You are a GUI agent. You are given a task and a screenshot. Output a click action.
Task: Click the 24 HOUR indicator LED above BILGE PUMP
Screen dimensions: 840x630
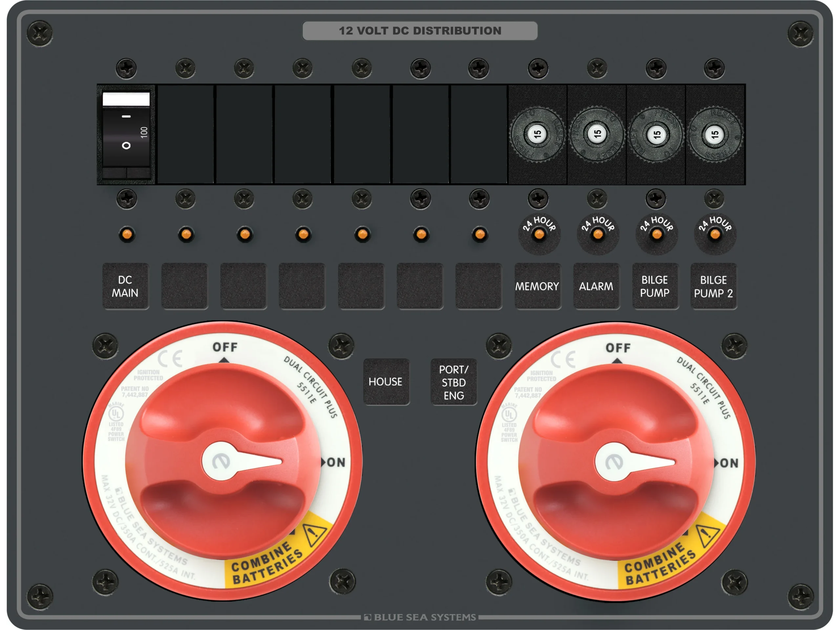click(657, 235)
